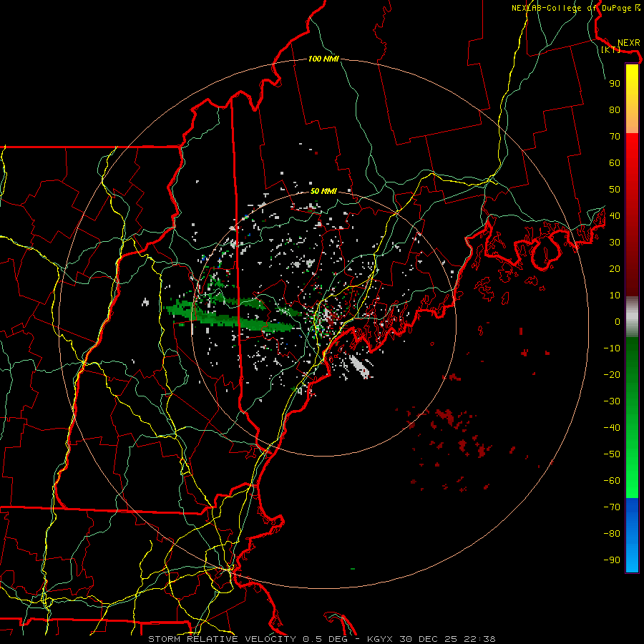Click the STORM RELATIVE VELOCITY product title

pos(222,639)
